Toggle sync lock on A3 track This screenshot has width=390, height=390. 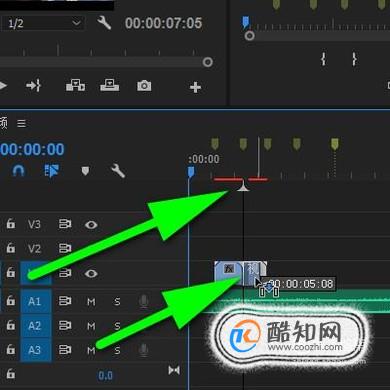pyautogui.click(x=65, y=350)
